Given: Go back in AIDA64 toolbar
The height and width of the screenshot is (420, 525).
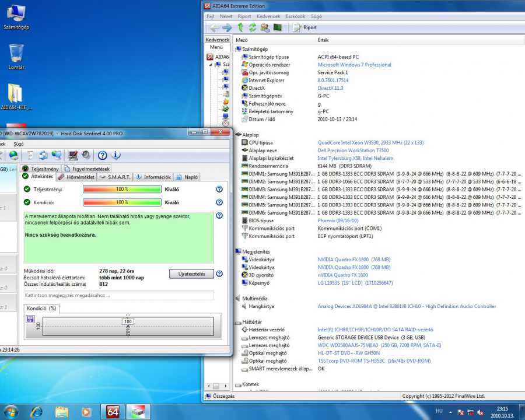Looking at the screenshot, I should click(x=214, y=27).
